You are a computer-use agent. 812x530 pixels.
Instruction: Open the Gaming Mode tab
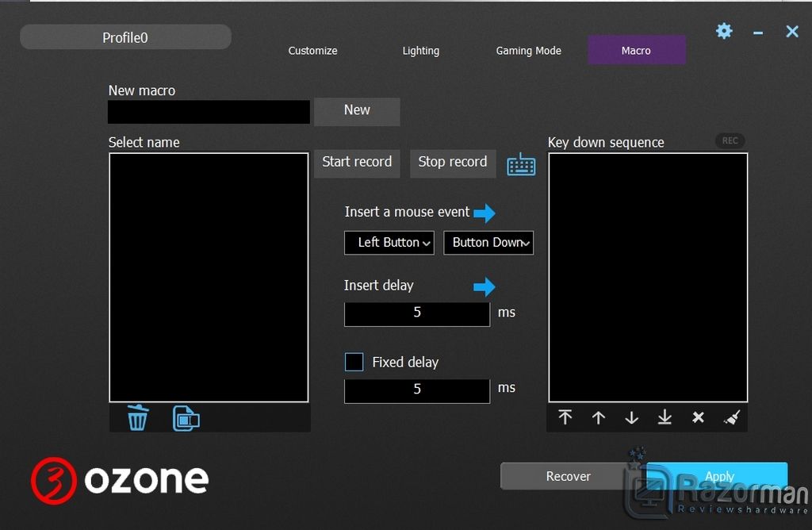pyautogui.click(x=528, y=50)
